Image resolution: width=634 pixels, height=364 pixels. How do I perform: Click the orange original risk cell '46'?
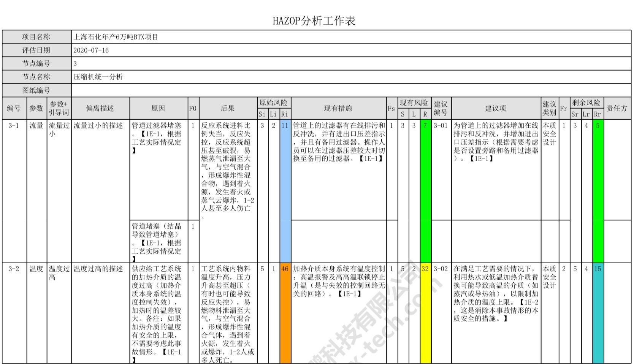(285, 313)
